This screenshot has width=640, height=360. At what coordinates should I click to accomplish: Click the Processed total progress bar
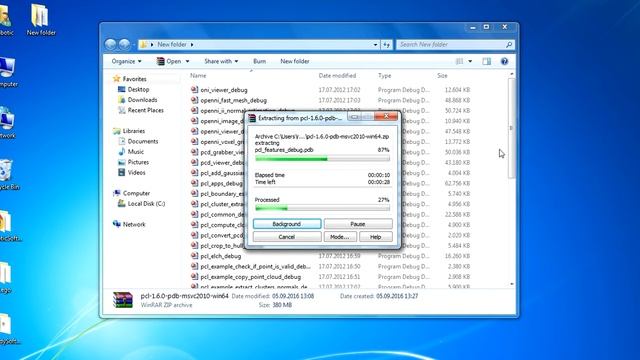click(322, 208)
